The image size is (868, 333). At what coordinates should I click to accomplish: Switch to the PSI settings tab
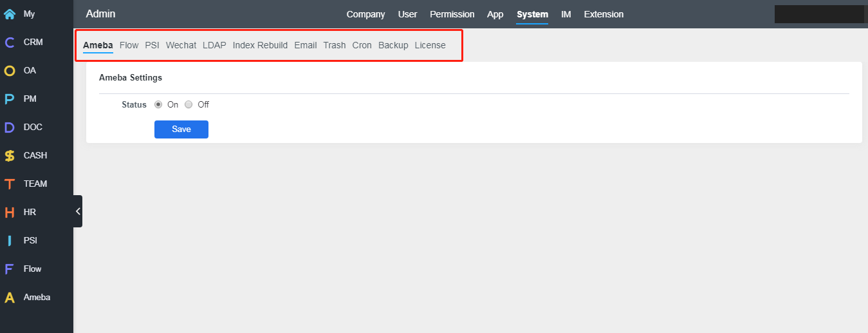click(x=152, y=45)
